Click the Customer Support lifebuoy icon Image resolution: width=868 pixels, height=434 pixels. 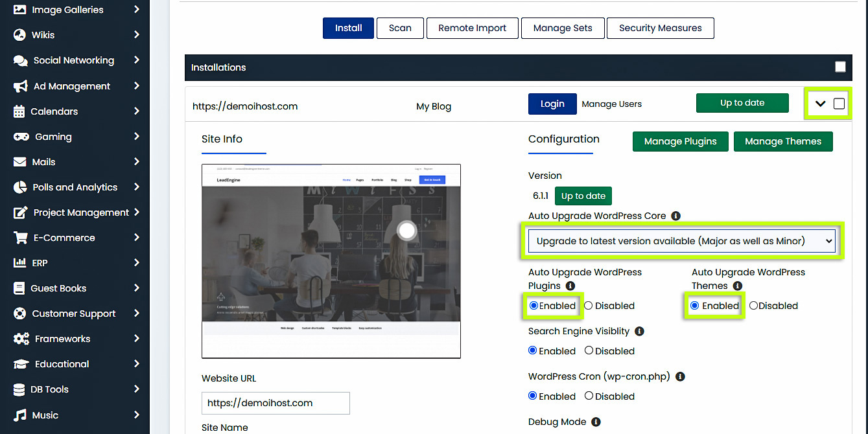tap(20, 314)
